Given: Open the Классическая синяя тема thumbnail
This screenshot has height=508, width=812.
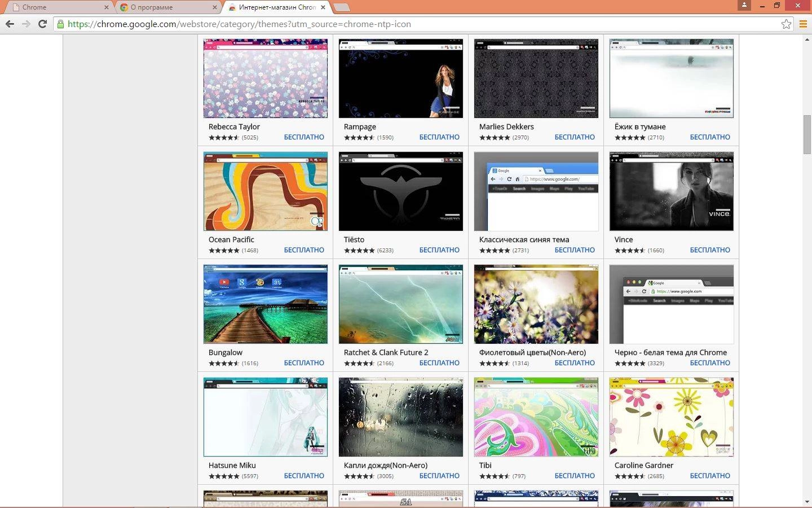Looking at the screenshot, I should pos(536,191).
